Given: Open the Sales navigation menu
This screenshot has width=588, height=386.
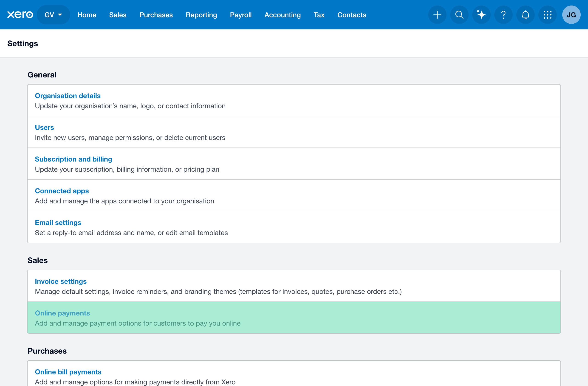Looking at the screenshot, I should coord(118,15).
